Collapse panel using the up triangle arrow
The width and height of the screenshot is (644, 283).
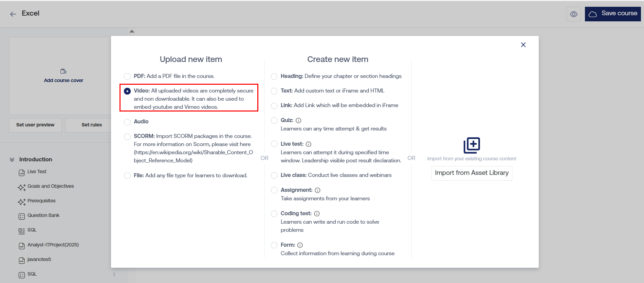pos(132,31)
